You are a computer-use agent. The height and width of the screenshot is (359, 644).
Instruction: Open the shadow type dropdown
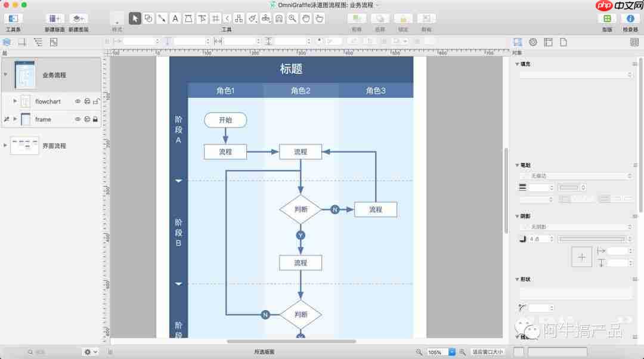pyautogui.click(x=576, y=227)
